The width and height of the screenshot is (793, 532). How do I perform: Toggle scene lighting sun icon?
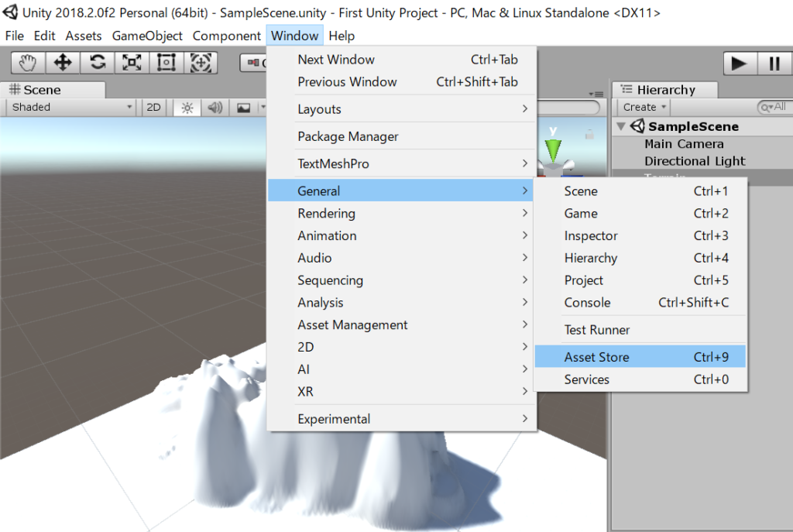(x=187, y=108)
